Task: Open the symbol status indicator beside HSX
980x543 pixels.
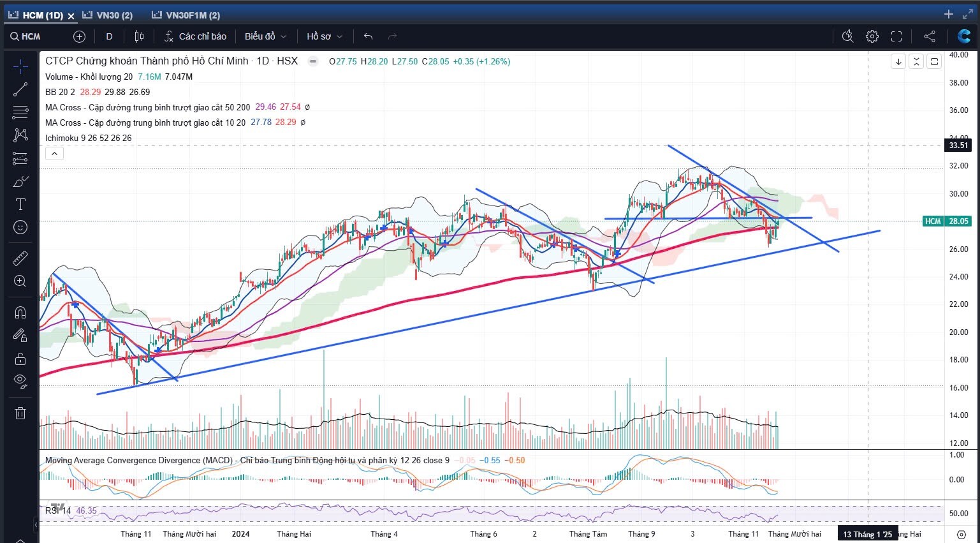Action: coord(313,61)
